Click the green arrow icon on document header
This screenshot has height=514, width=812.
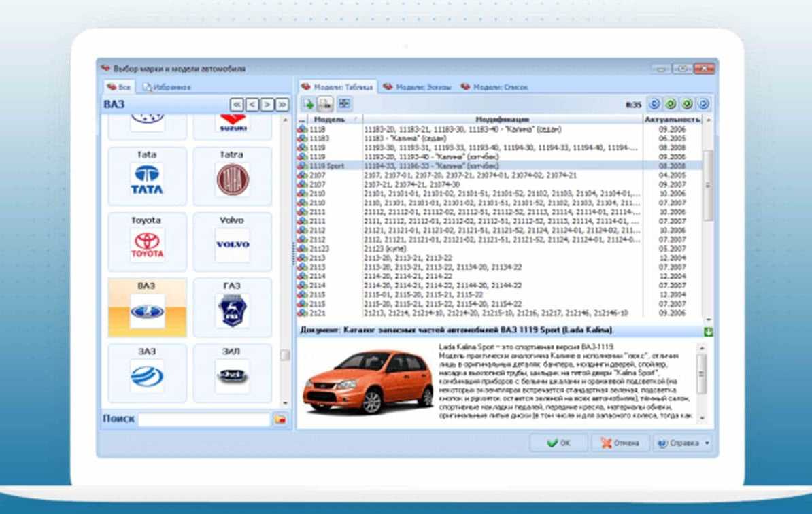708,331
